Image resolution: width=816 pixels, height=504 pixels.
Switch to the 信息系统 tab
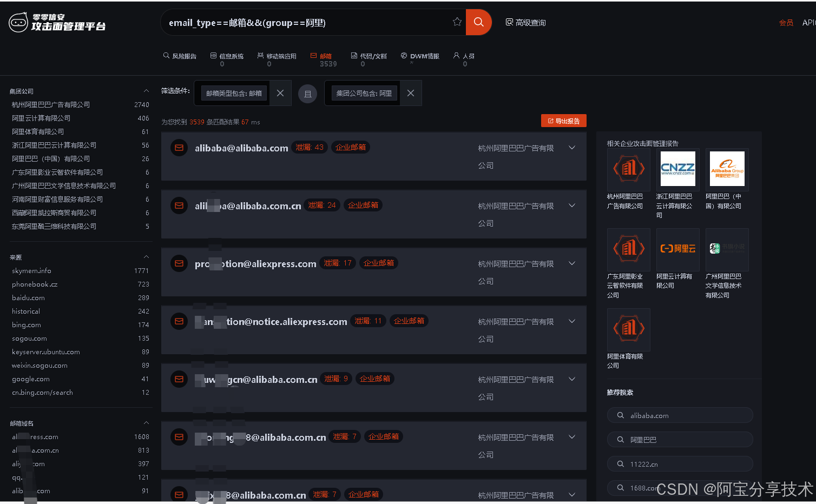(x=227, y=56)
